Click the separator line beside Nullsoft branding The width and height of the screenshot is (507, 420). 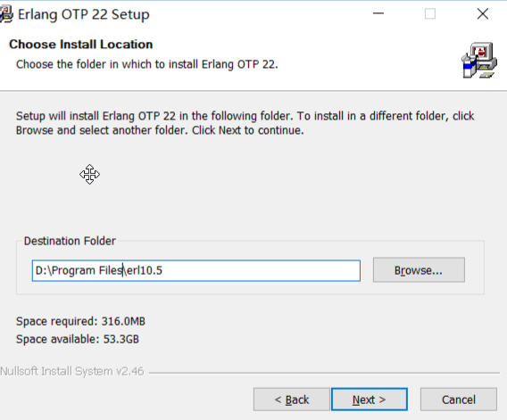pos(324,373)
